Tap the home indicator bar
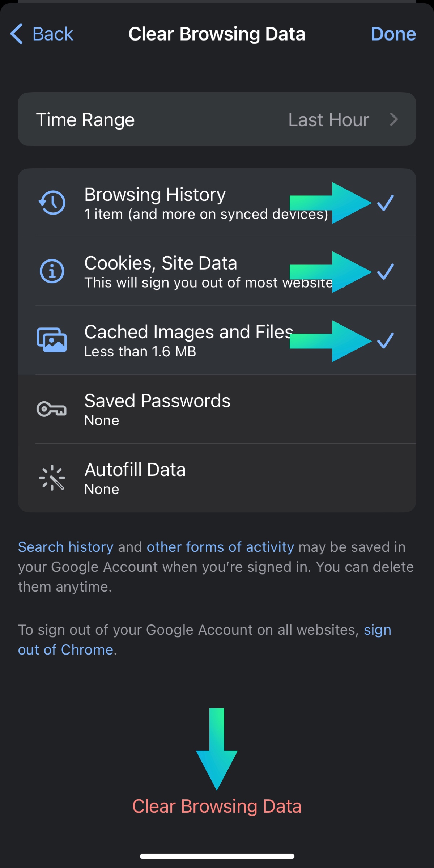The height and width of the screenshot is (868, 434). [x=217, y=856]
